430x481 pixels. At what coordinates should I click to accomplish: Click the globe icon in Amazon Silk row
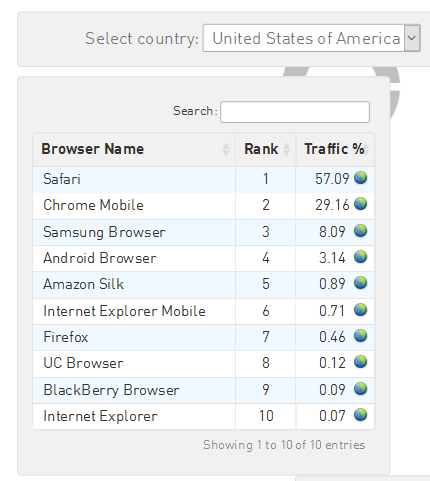[x=360, y=283]
